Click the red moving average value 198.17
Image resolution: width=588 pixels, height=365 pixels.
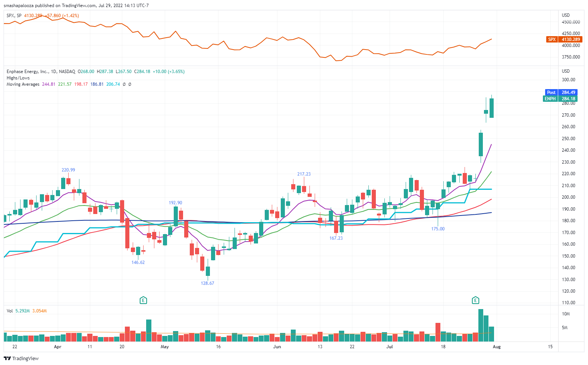(81, 84)
